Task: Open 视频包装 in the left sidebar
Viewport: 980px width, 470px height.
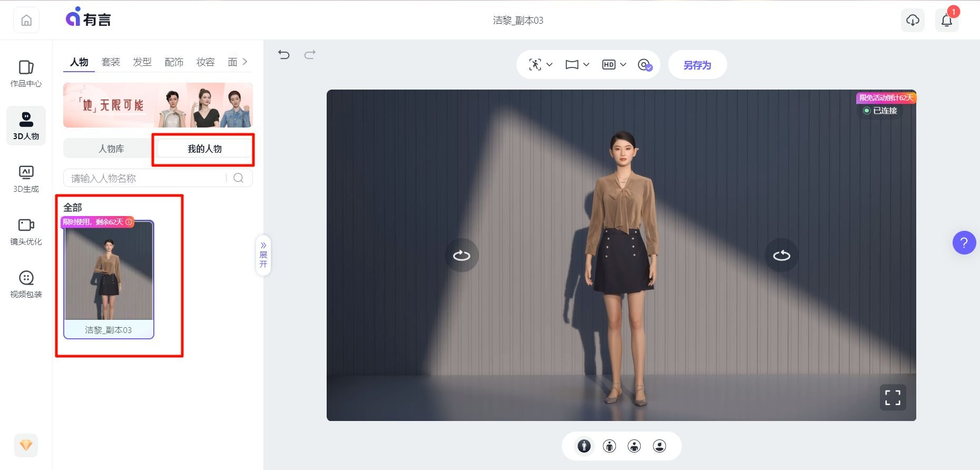Action: coord(26,284)
